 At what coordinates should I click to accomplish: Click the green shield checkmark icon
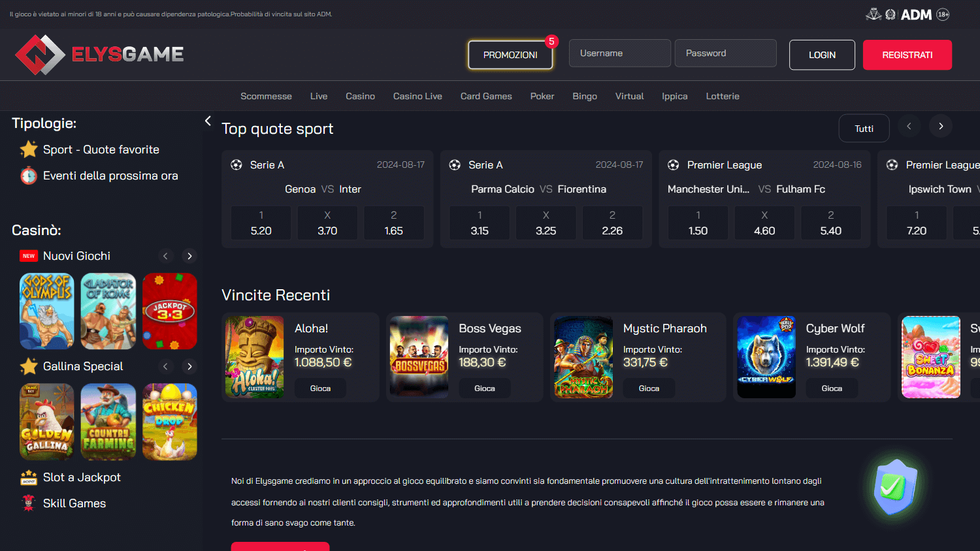coord(896,487)
